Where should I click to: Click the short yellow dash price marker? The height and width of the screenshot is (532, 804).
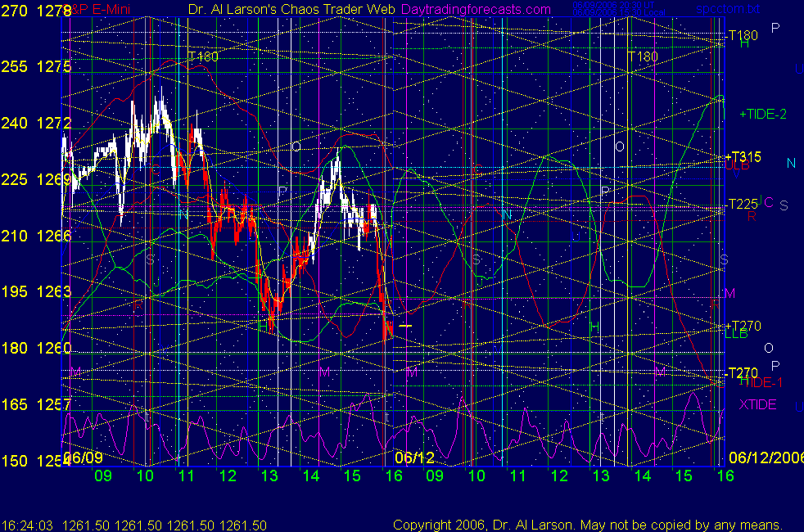405,326
